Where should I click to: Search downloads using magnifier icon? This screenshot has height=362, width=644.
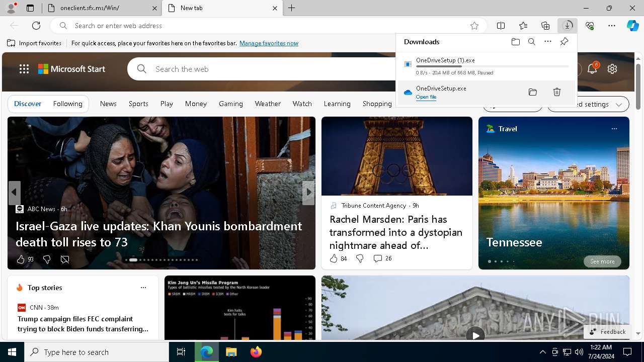point(532,42)
